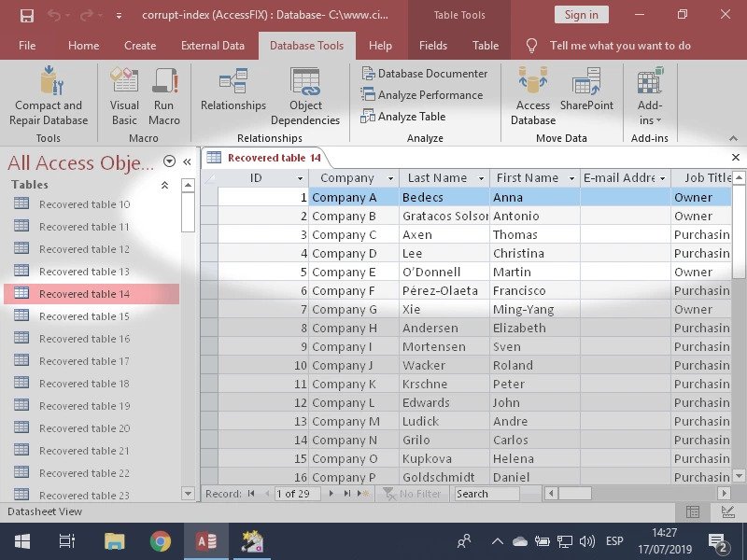Move data to SharePoint
Viewport: 747px width, 560px height.
[586, 93]
